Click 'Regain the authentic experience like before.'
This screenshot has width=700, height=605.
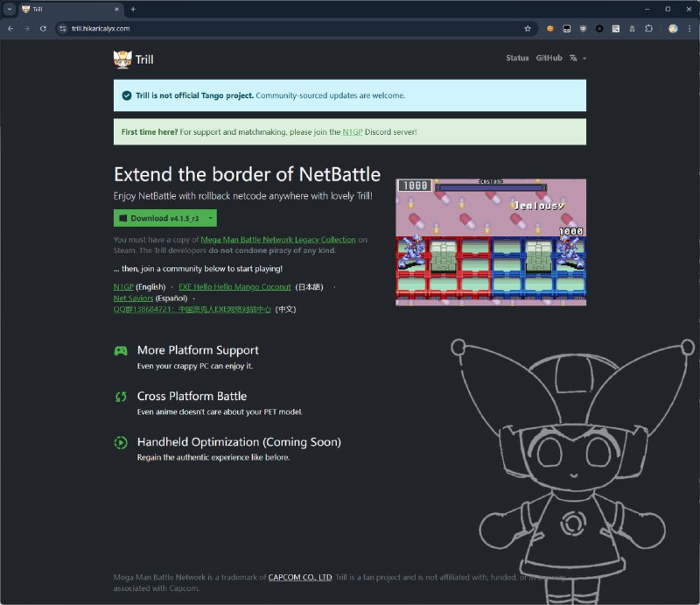213,457
